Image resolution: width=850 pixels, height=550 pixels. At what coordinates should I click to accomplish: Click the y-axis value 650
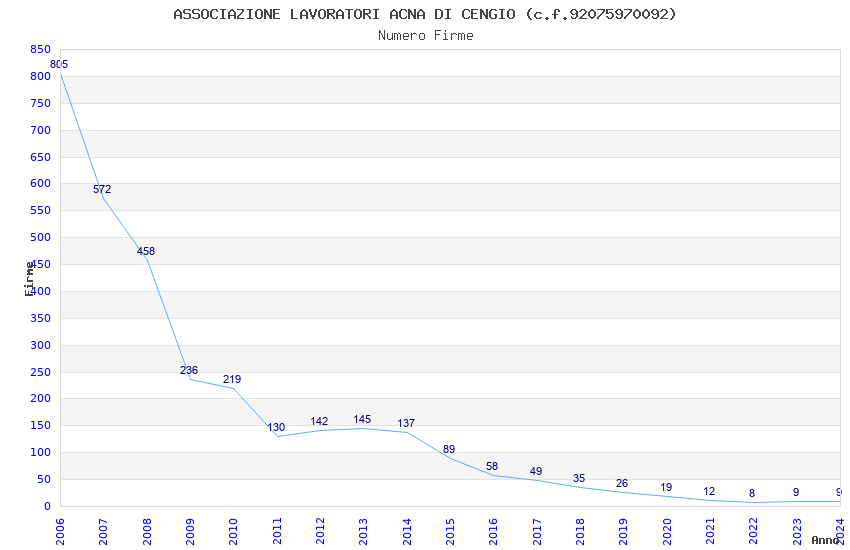pyautogui.click(x=41, y=158)
